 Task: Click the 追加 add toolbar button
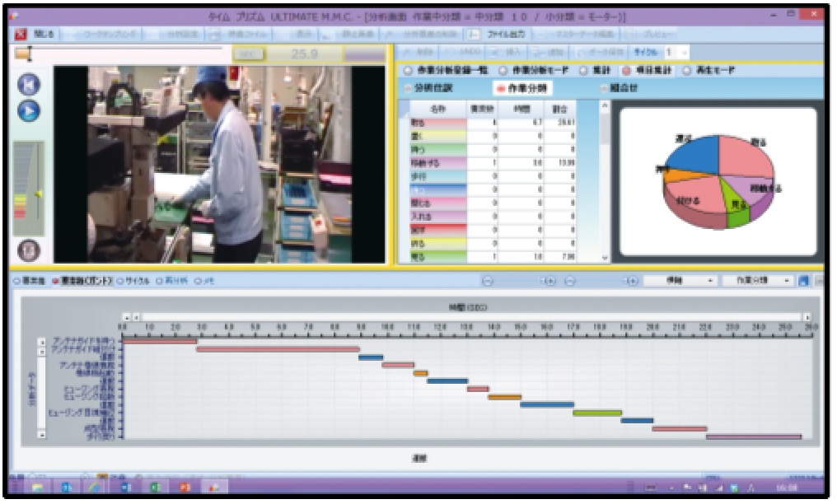click(549, 52)
